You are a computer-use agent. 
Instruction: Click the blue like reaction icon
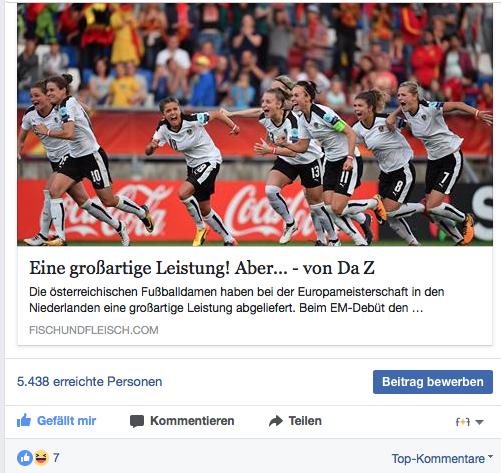tap(25, 458)
